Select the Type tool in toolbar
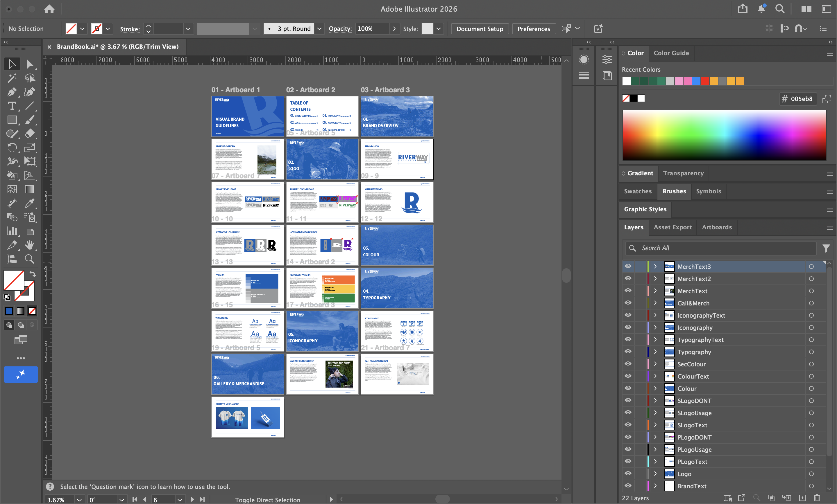The image size is (837, 504). 12,106
